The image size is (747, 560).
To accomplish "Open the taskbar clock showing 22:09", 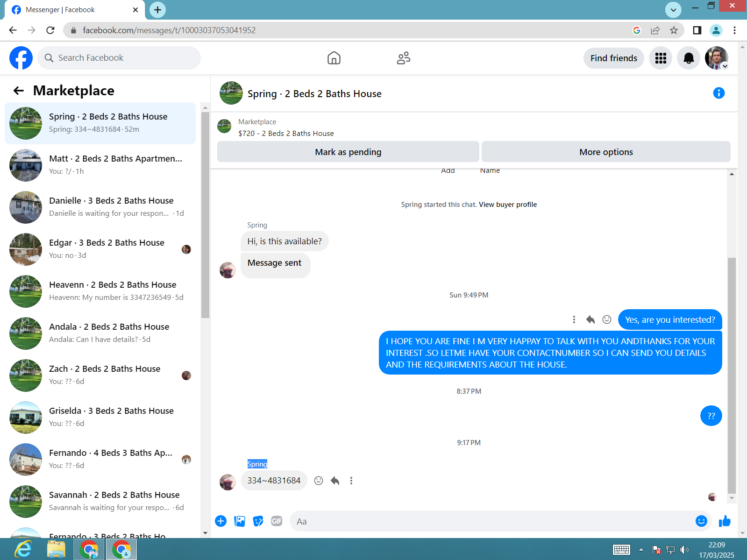I will coord(717,550).
